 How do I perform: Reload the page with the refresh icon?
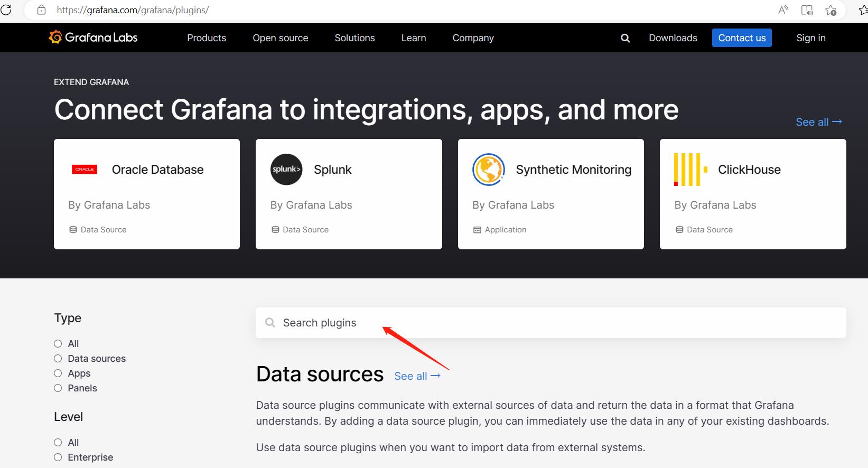pyautogui.click(x=6, y=10)
